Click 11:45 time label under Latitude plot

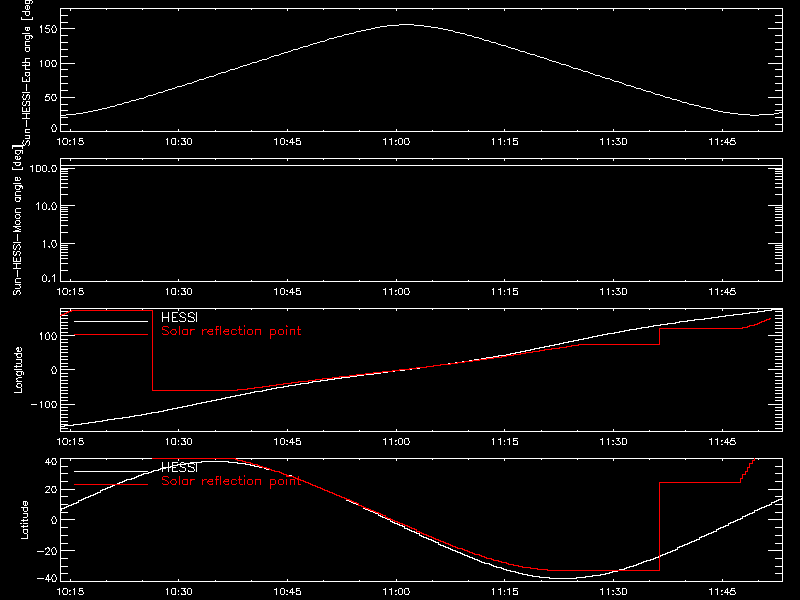coord(722,591)
